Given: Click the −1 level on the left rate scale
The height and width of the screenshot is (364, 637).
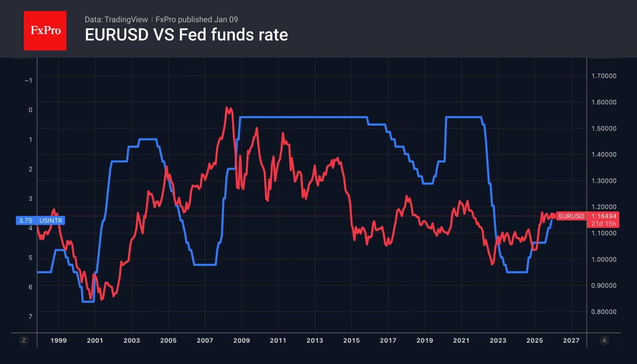Looking at the screenshot, I should [x=29, y=80].
